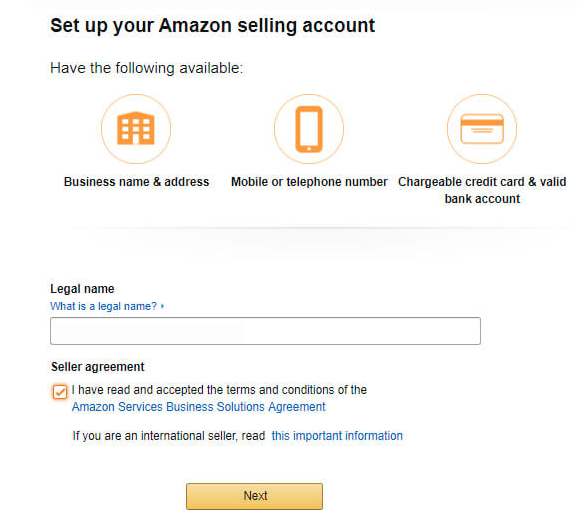577x523 pixels.
Task: Open the 'What is a legal name?' help link
Action: (x=103, y=306)
